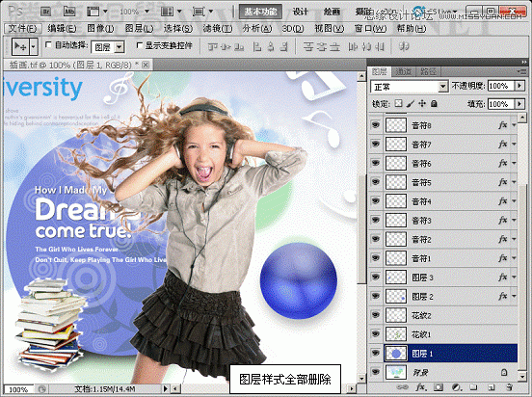
Task: Create new adjustment layer half-circle icon
Action: point(456,386)
